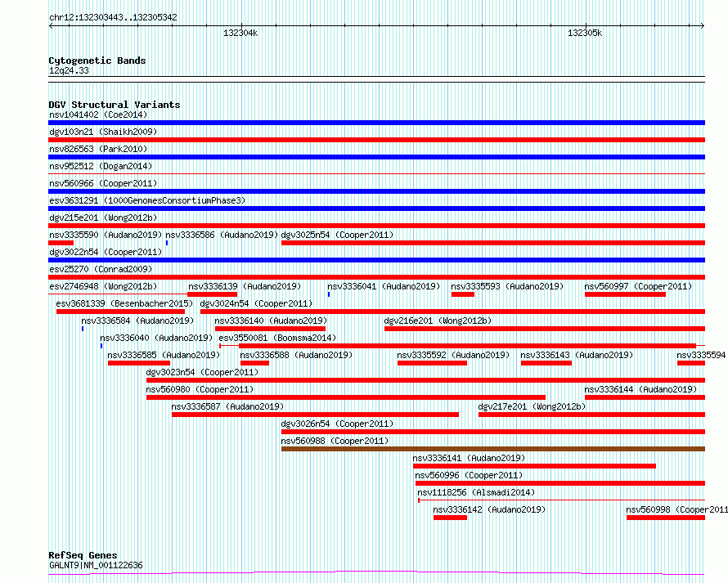
Task: Click nsv3336040 (Audano2019) label
Action: [x=156, y=338]
